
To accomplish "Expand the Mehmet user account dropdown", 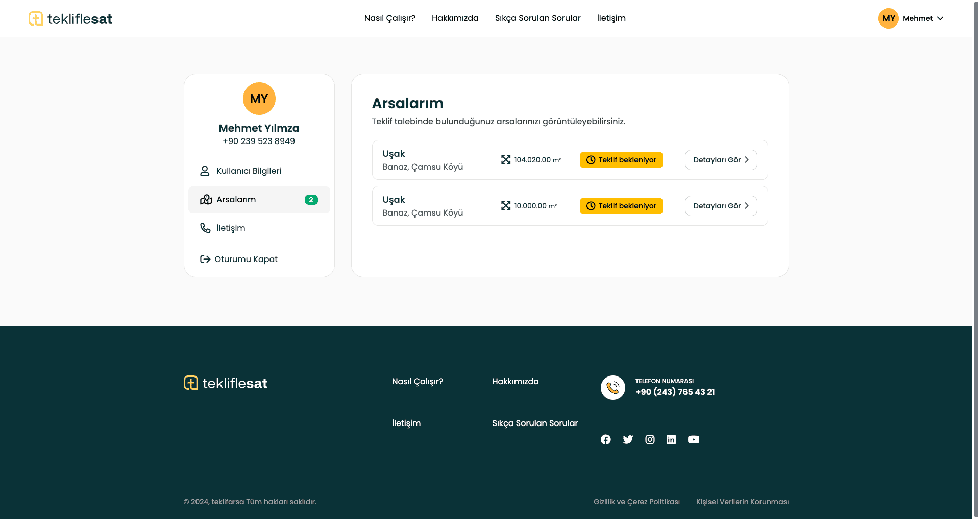I will click(912, 18).
